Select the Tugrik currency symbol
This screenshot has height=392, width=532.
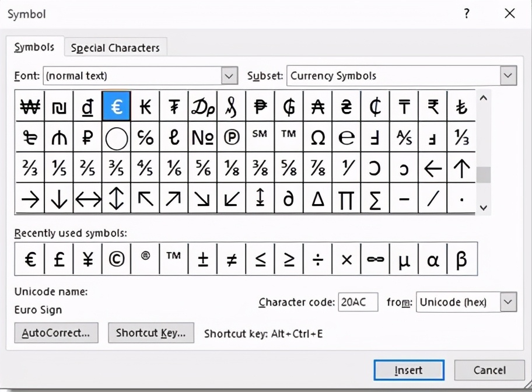174,106
